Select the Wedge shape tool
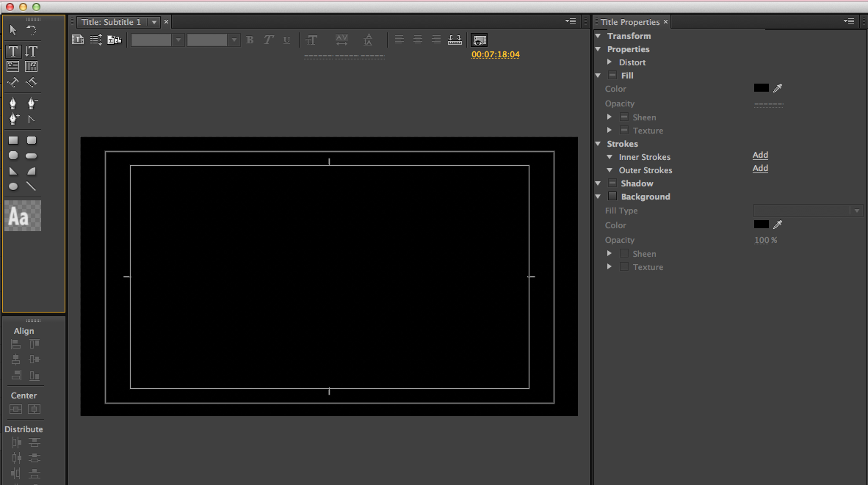The image size is (868, 485). [x=13, y=172]
